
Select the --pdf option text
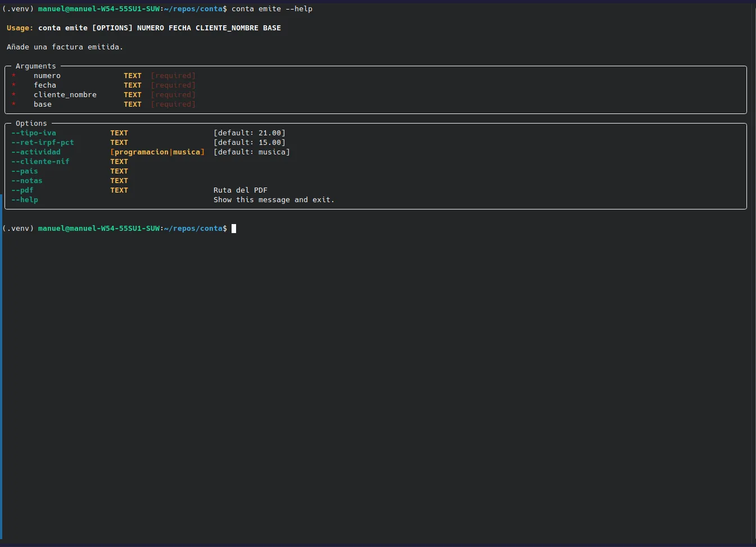point(22,190)
